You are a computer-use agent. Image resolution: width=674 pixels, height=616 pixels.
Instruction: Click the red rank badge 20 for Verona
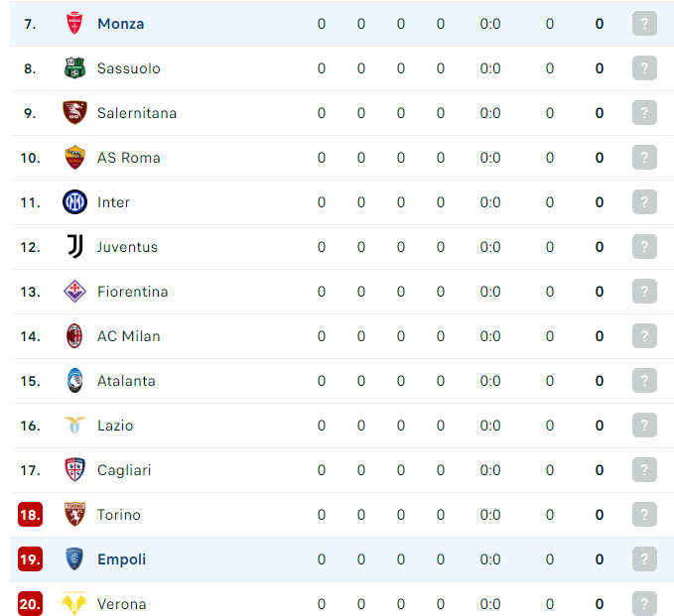tap(30, 604)
